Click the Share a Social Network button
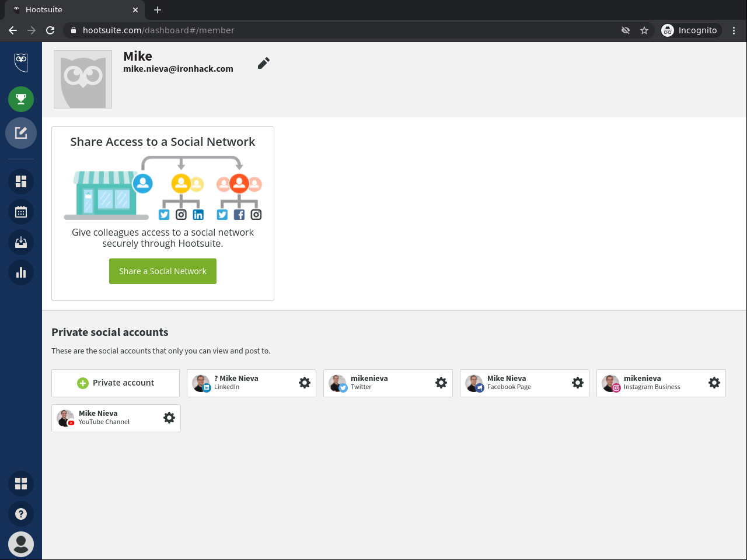 click(x=163, y=271)
